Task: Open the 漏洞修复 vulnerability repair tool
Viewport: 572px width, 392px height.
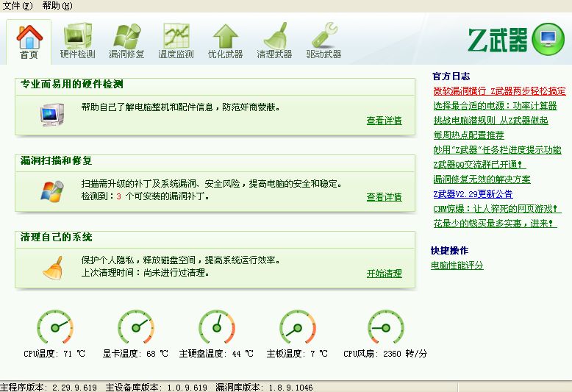Action: pyautogui.click(x=126, y=41)
